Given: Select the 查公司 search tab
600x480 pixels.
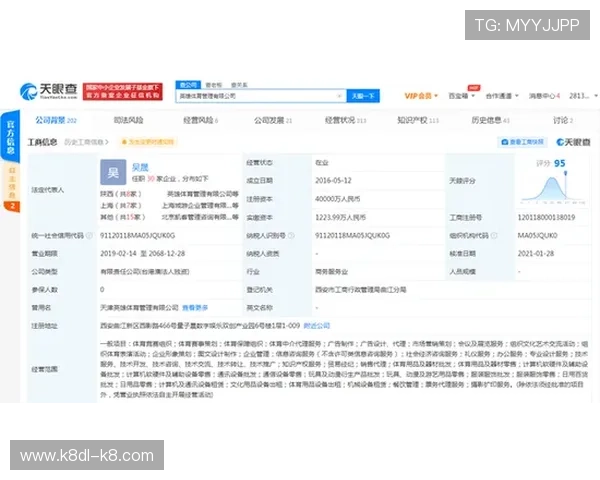Looking at the screenshot, I should (188, 85).
